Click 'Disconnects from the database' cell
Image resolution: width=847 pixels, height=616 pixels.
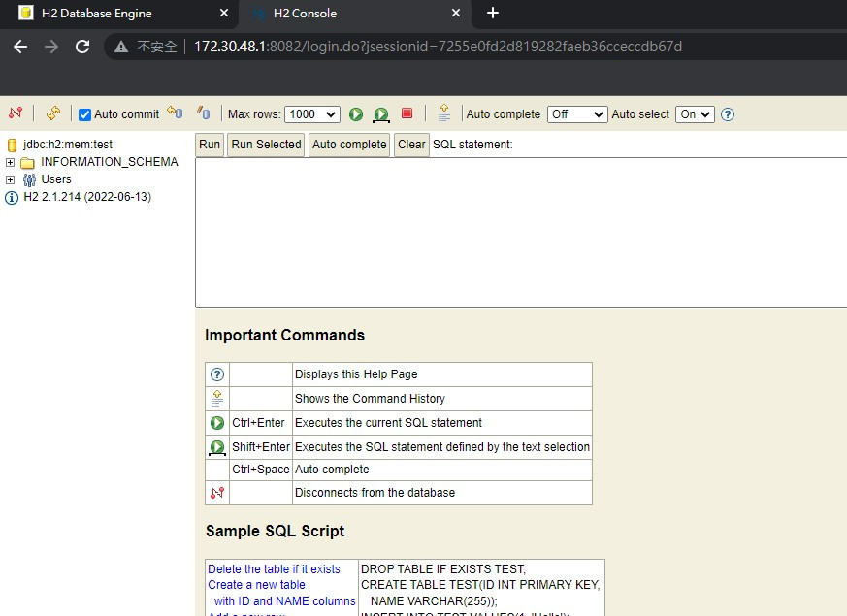[441, 493]
